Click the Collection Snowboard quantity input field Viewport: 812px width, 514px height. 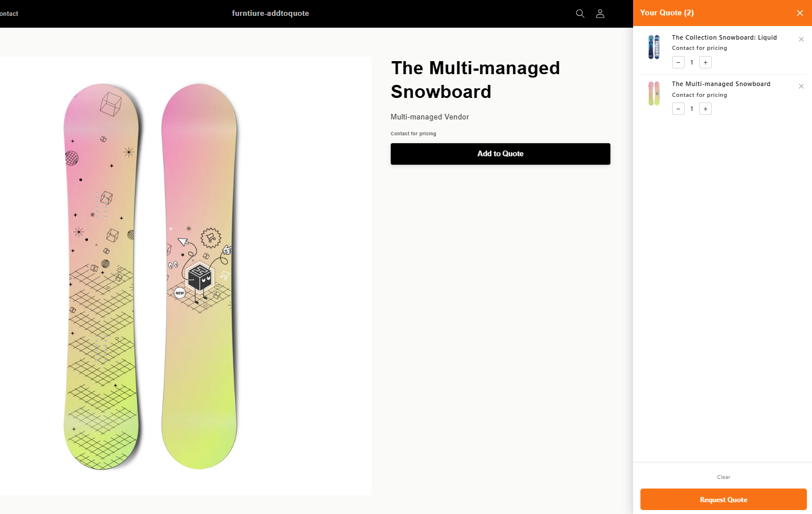[x=691, y=62]
